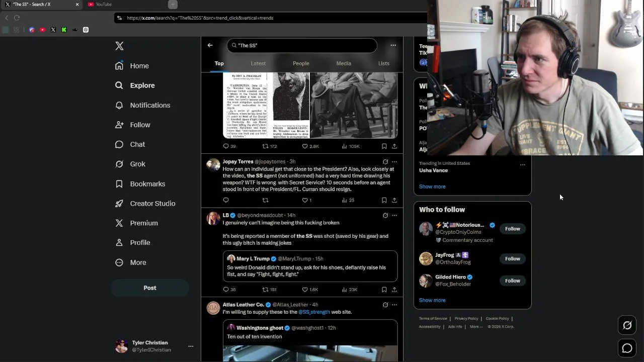644x362 pixels.
Task: Click the "The SS" search field
Action: tap(302, 45)
